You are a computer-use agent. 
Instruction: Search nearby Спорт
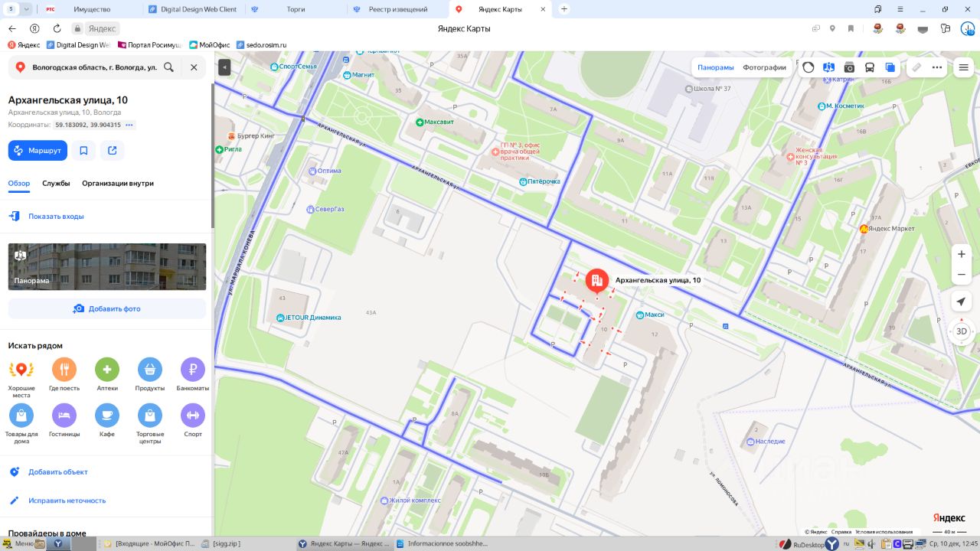[193, 422]
